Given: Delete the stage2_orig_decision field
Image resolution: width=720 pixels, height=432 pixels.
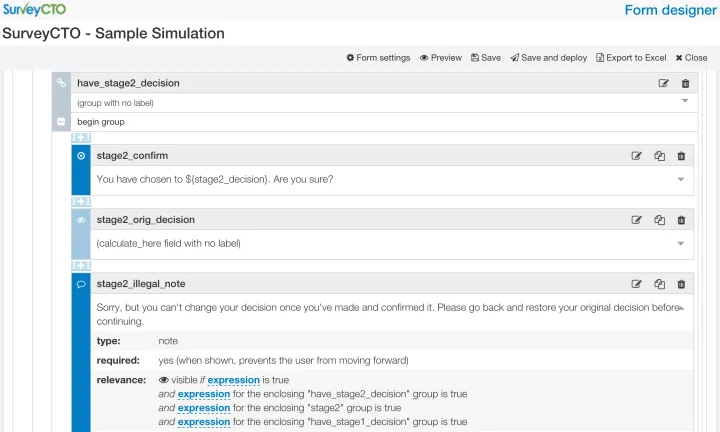Looking at the screenshot, I should click(681, 220).
